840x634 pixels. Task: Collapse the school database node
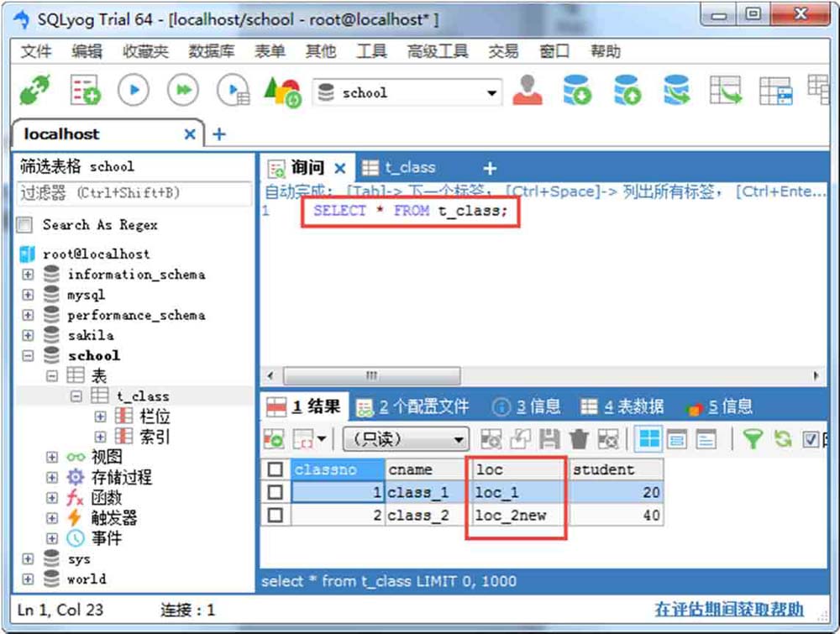pos(28,355)
